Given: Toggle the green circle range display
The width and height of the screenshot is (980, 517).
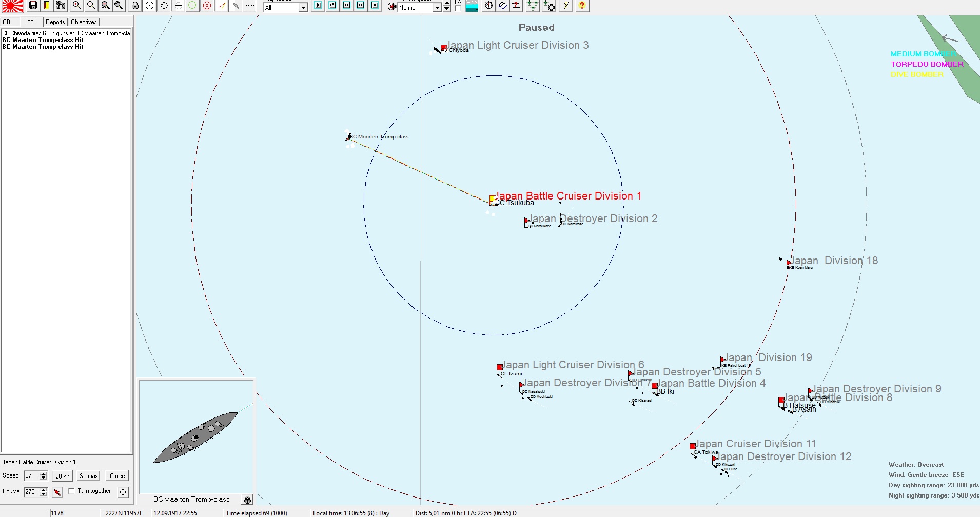Looking at the screenshot, I should coord(192,6).
